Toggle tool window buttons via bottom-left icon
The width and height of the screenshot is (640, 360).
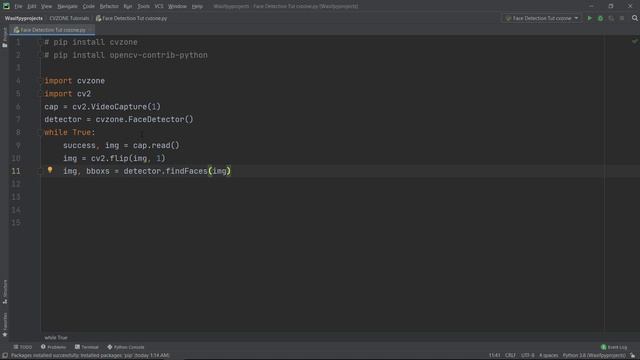coord(5,356)
